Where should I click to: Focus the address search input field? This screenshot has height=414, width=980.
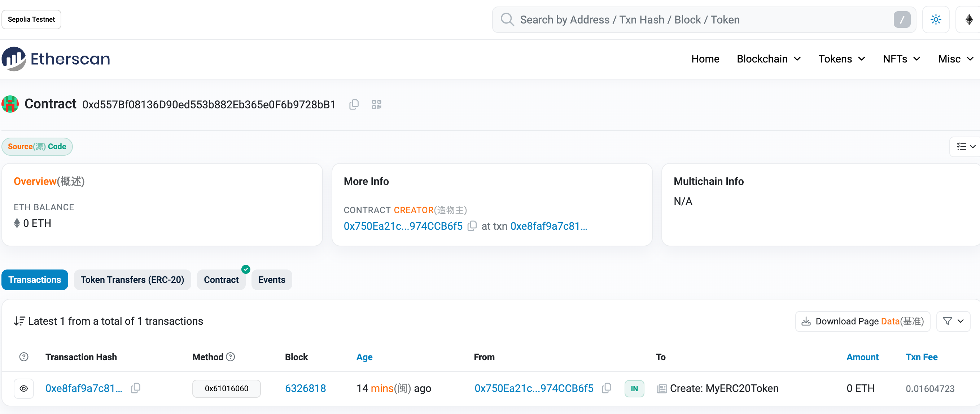[x=704, y=20]
